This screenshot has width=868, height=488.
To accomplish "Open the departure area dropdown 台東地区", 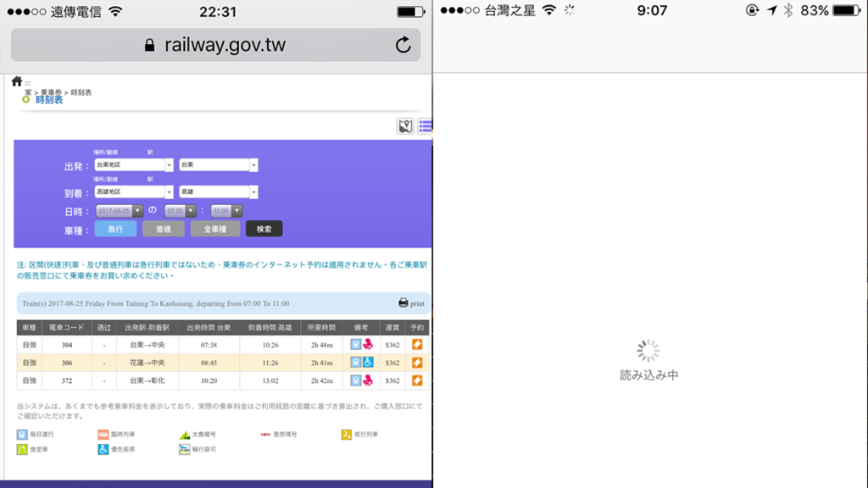I will coord(134,165).
